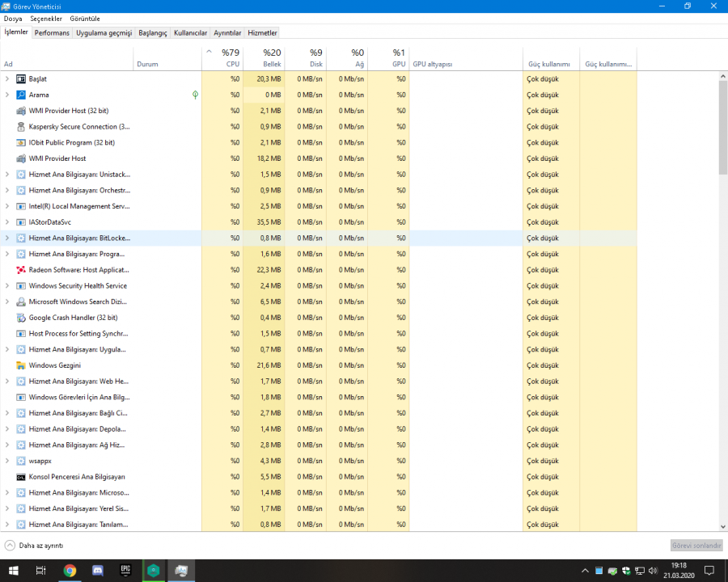Open Discord from the taskbar
The height and width of the screenshot is (582, 728).
(98, 571)
